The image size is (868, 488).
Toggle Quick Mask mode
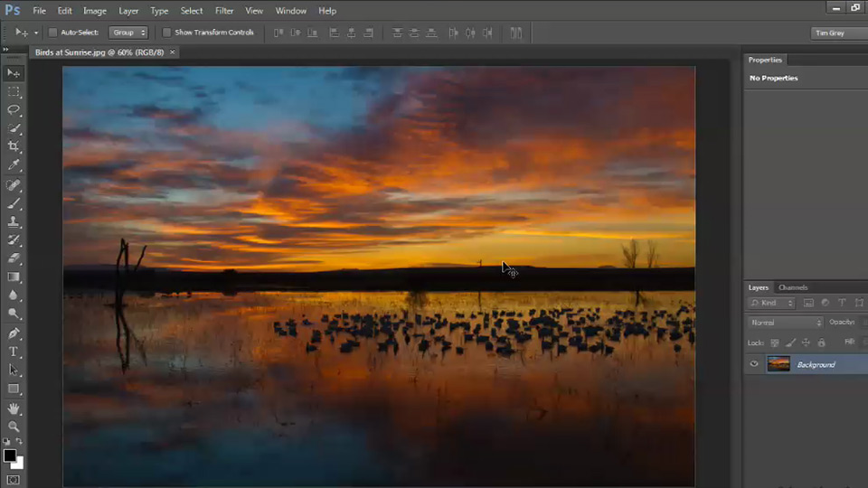(14, 480)
